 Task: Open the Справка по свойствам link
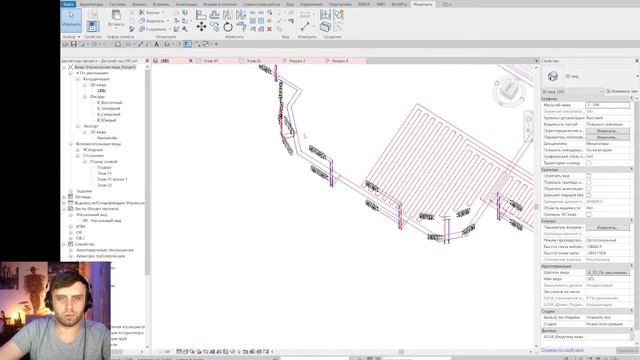click(562, 350)
